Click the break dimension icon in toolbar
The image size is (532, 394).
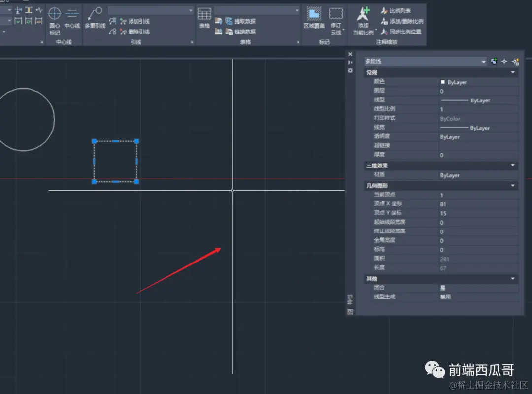click(x=19, y=10)
